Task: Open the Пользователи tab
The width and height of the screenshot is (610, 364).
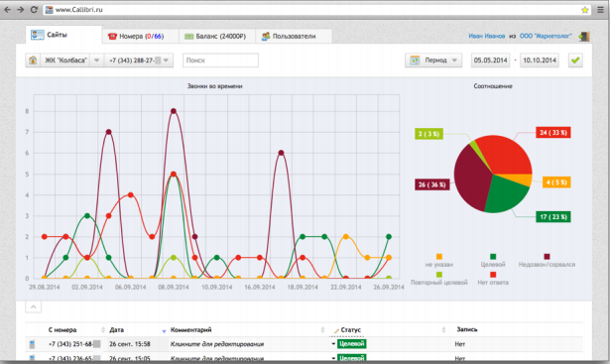Action: pyautogui.click(x=294, y=36)
